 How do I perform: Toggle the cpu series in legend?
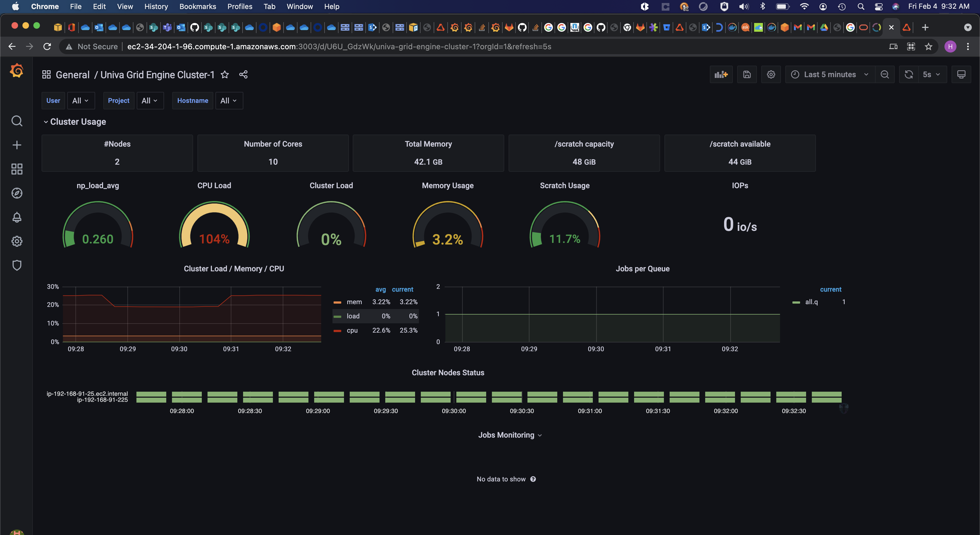click(352, 330)
